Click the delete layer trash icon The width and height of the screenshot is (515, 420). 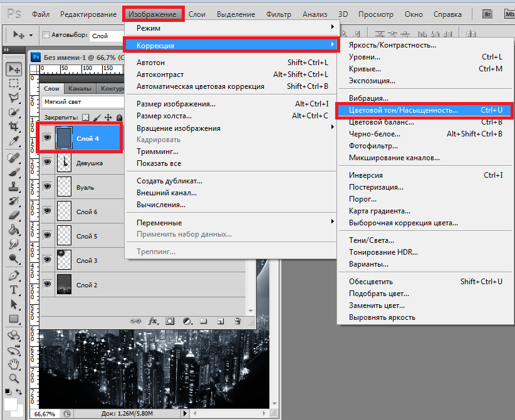[x=237, y=321]
